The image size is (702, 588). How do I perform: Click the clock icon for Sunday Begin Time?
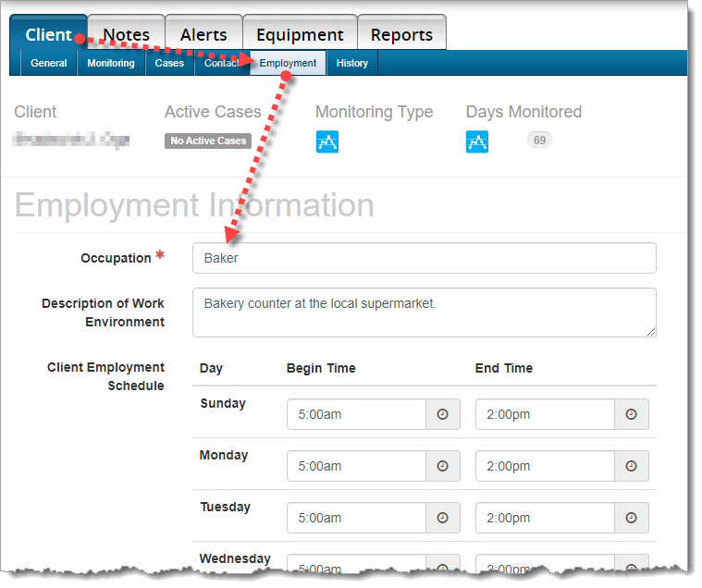pyautogui.click(x=442, y=414)
